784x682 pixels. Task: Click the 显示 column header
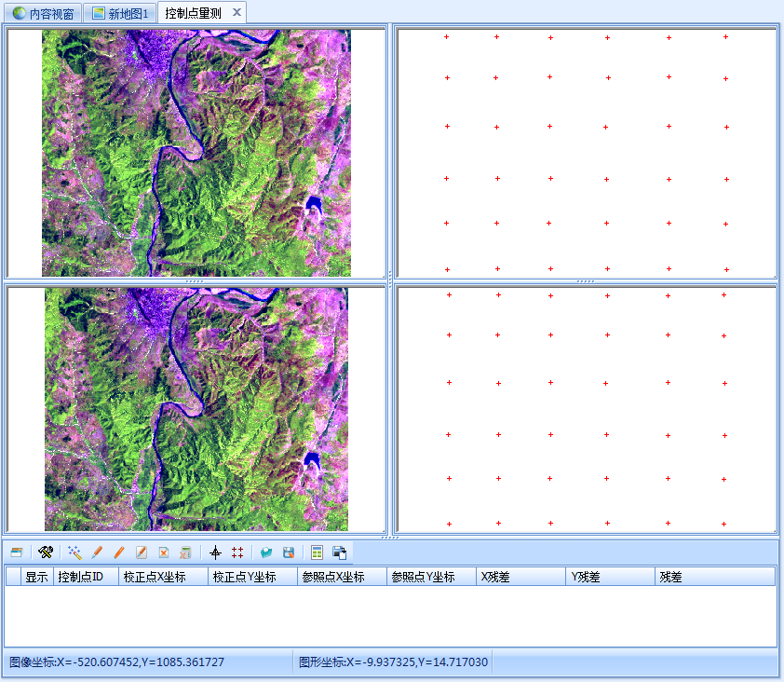coord(36,577)
